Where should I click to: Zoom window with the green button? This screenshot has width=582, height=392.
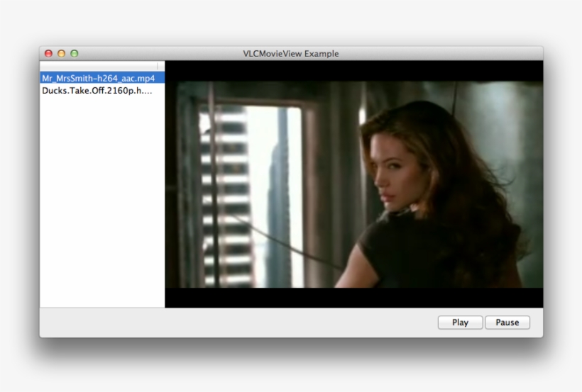coord(75,53)
